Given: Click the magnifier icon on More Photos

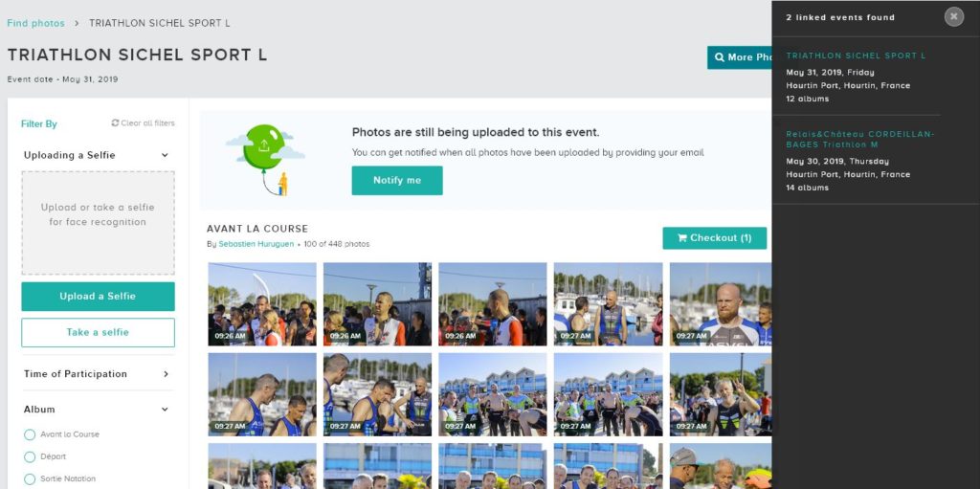Looking at the screenshot, I should coord(720,56).
